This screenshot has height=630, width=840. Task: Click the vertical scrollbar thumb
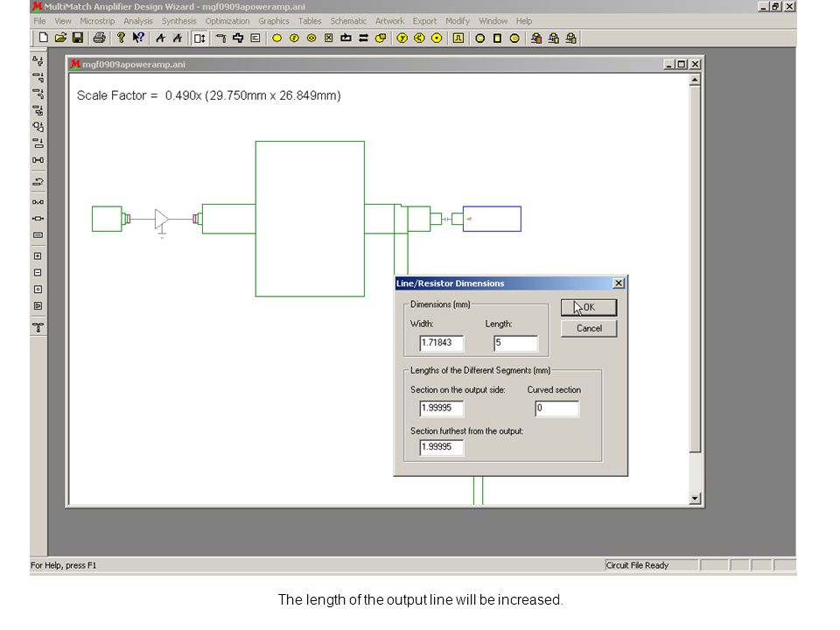pyautogui.click(x=695, y=269)
